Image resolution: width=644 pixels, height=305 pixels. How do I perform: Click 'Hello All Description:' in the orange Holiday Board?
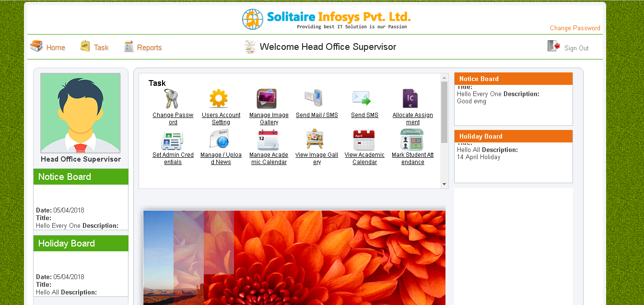pos(488,150)
